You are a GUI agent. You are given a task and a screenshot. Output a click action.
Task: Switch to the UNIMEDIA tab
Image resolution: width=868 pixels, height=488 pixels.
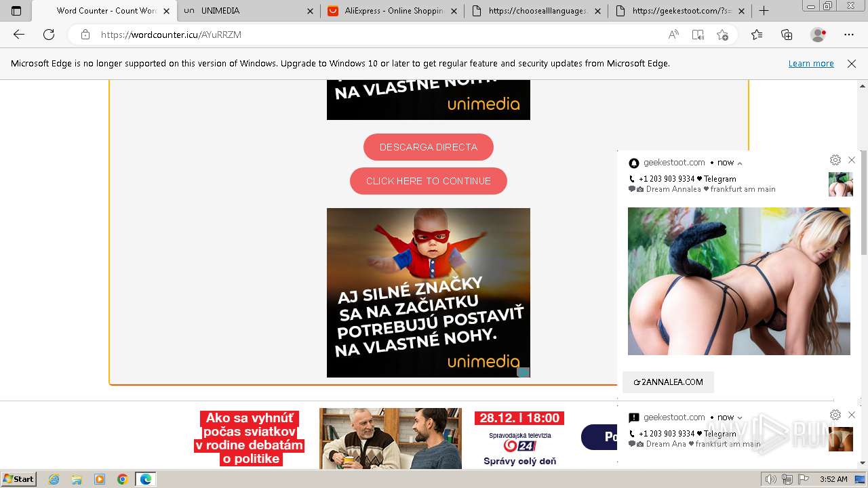[248, 11]
